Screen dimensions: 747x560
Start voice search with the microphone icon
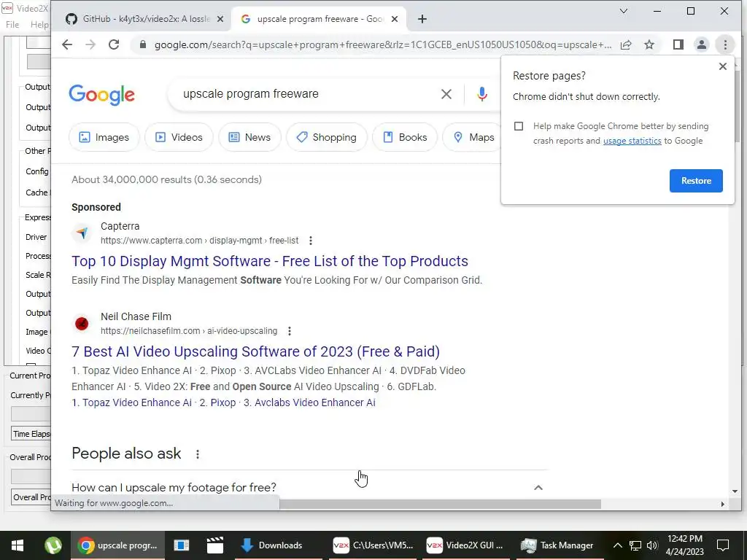(x=482, y=94)
